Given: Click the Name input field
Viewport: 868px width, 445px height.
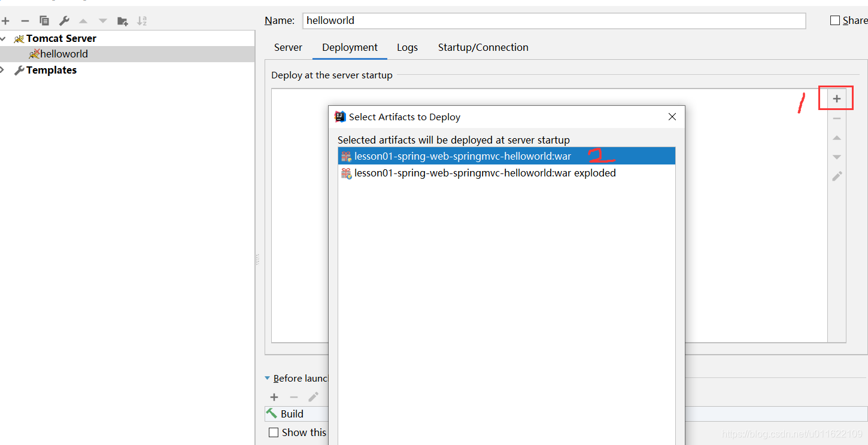Looking at the screenshot, I should pos(554,20).
